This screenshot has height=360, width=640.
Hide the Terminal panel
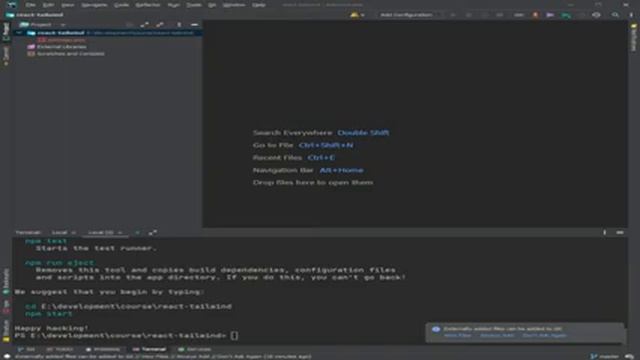tap(620, 233)
